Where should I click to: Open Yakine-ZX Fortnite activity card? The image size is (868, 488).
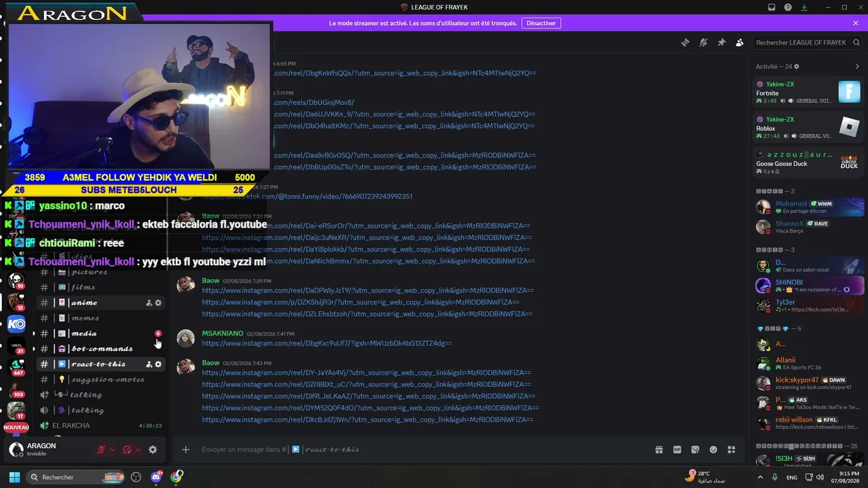tap(808, 92)
